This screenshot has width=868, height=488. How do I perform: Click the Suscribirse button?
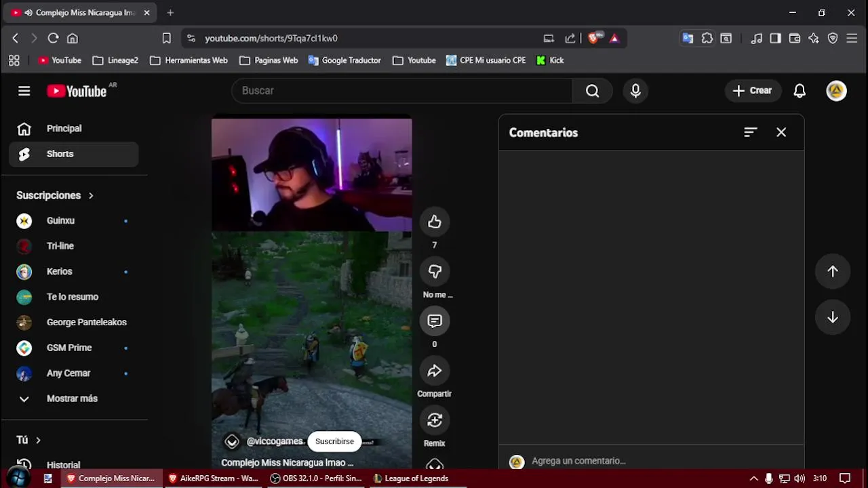(x=334, y=441)
